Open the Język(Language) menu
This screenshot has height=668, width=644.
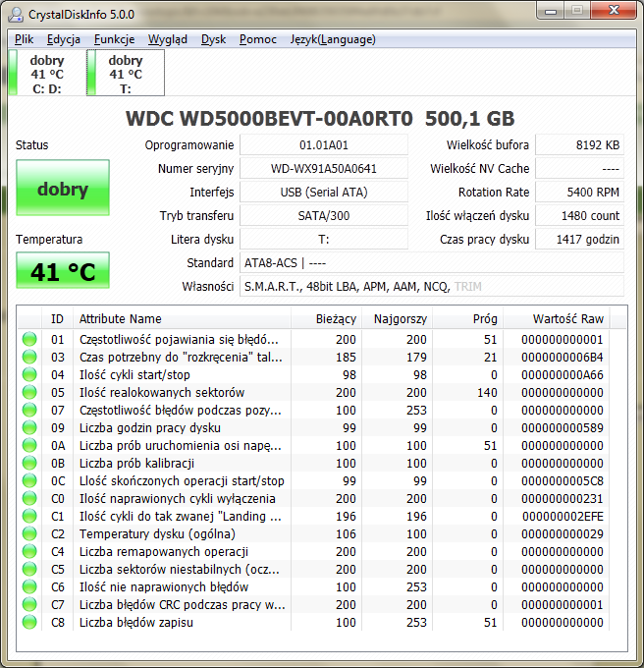(333, 39)
